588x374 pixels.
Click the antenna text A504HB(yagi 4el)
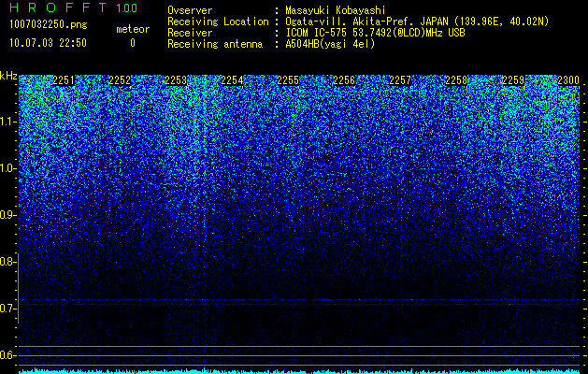[330, 44]
